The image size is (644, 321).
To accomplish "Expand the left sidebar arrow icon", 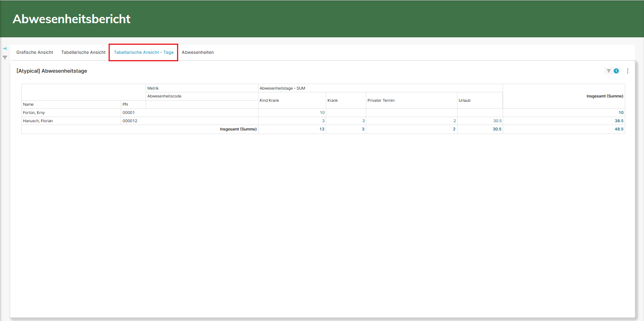I will tap(5, 49).
